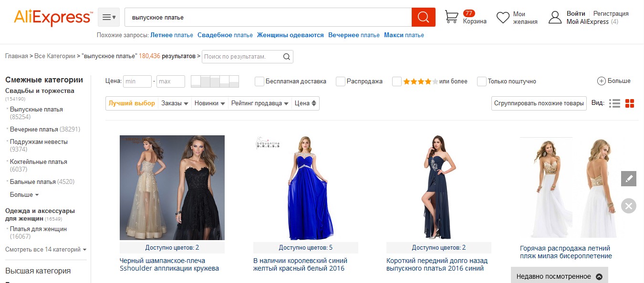Click the Сгруппировать похожие товары button
The width and height of the screenshot is (644, 283).
coord(539,103)
